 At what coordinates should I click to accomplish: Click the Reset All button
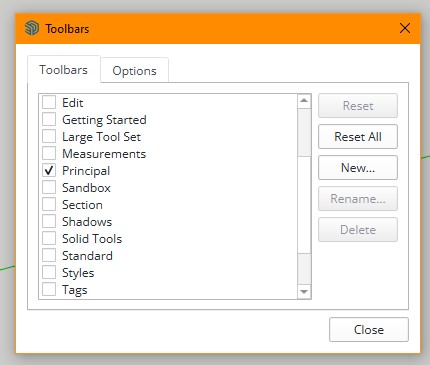[358, 137]
